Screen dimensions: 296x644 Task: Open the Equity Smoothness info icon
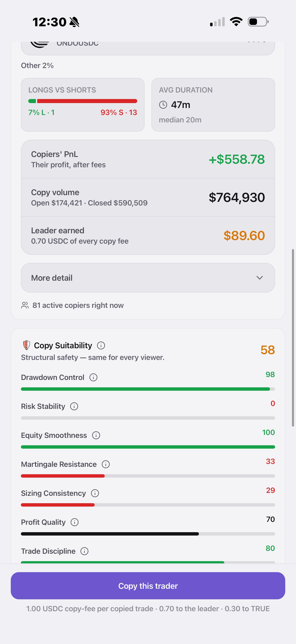click(96, 435)
